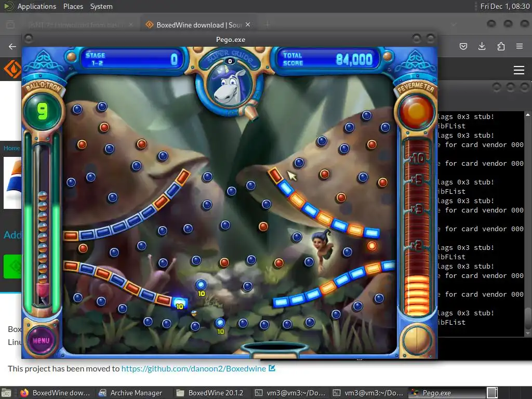532x399 pixels.
Task: Open Pocket save icon in Firefox toolbar
Action: (x=463, y=46)
